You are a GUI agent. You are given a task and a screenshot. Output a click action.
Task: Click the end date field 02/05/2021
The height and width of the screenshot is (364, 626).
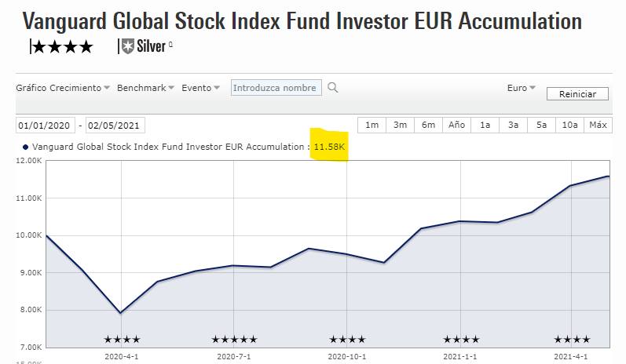[x=115, y=126]
